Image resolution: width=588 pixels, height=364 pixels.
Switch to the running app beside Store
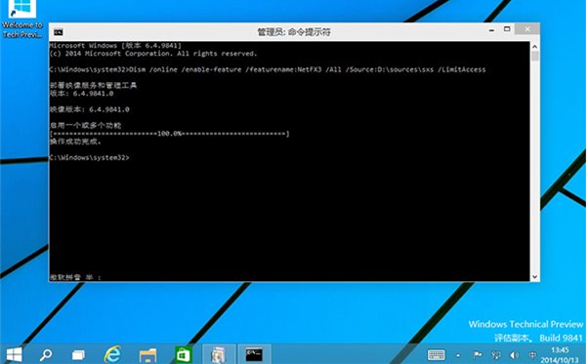[219, 354]
